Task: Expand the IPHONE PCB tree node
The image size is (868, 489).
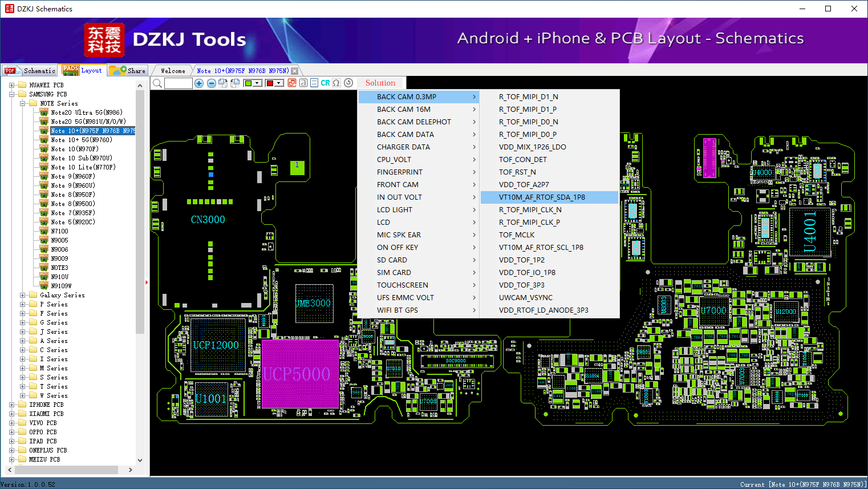Action: coord(11,405)
